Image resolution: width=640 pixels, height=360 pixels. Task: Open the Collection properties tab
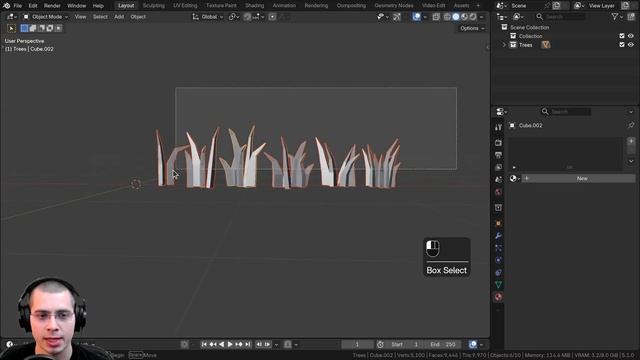tap(498, 207)
